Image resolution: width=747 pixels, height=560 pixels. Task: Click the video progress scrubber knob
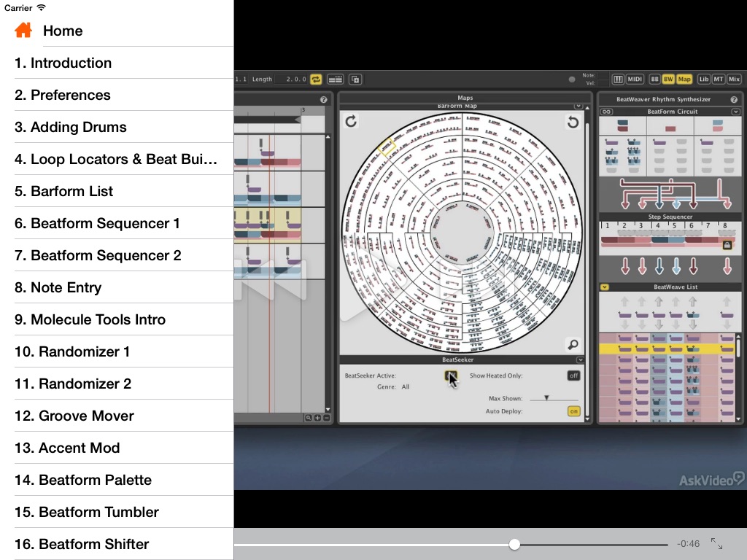515,544
